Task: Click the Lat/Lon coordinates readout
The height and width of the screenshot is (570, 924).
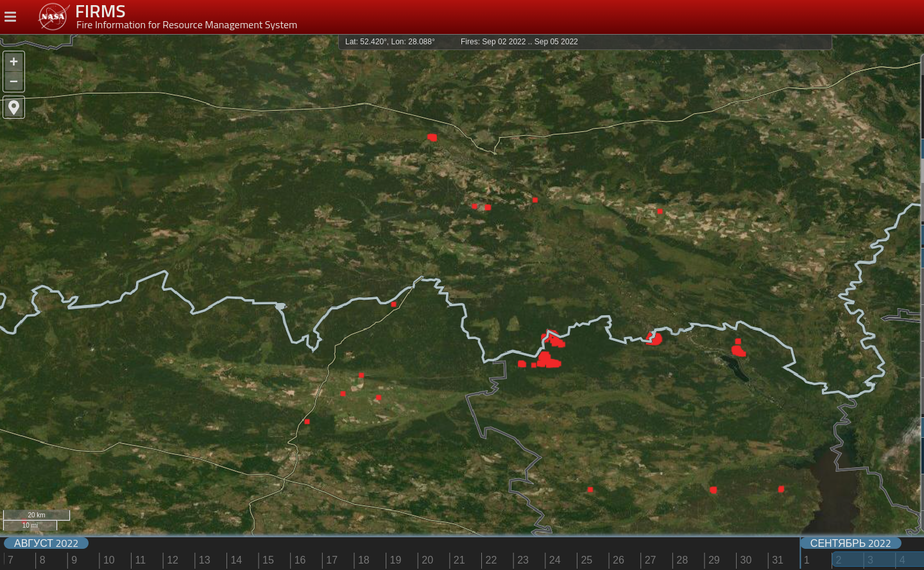Action: [389, 42]
